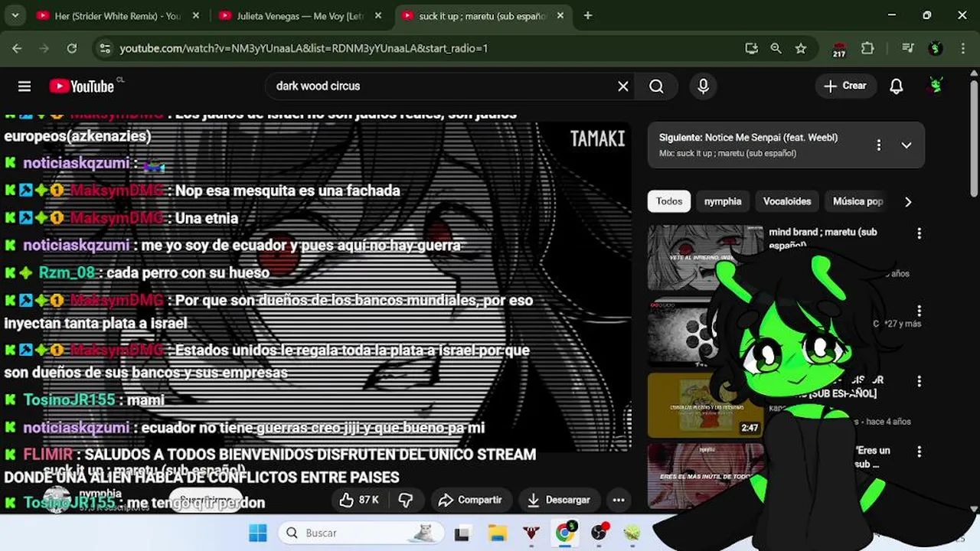This screenshot has width=980, height=551.
Task: Click the Windows taskbar Buscar search box
Action: [360, 533]
